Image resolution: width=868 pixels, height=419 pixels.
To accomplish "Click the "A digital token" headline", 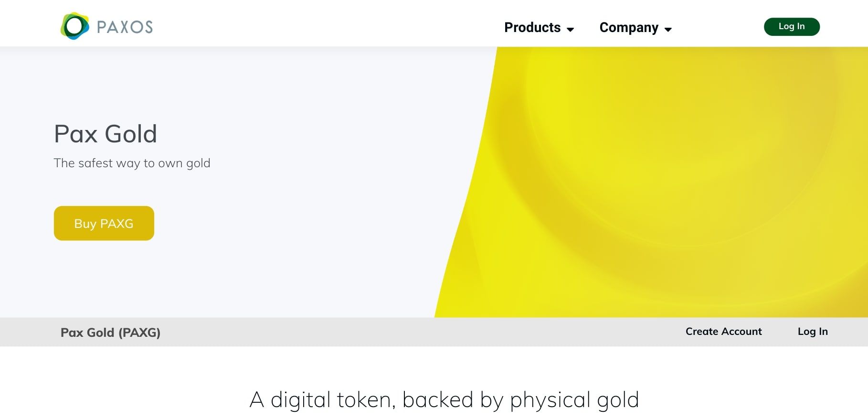I will click(x=444, y=400).
